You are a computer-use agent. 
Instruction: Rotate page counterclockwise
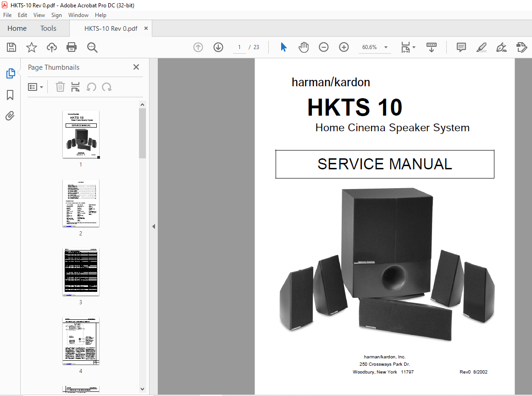(x=91, y=87)
